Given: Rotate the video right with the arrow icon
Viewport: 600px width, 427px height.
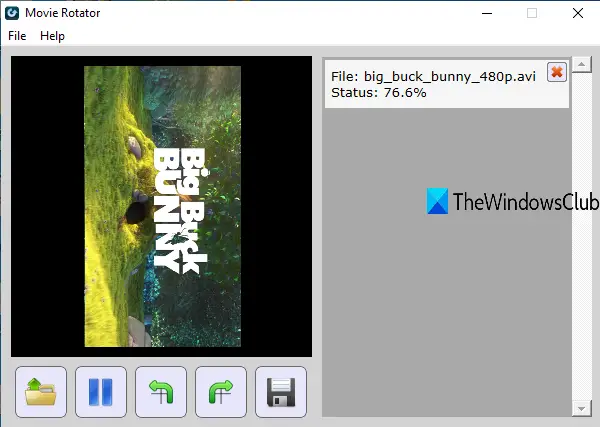Looking at the screenshot, I should [x=221, y=392].
